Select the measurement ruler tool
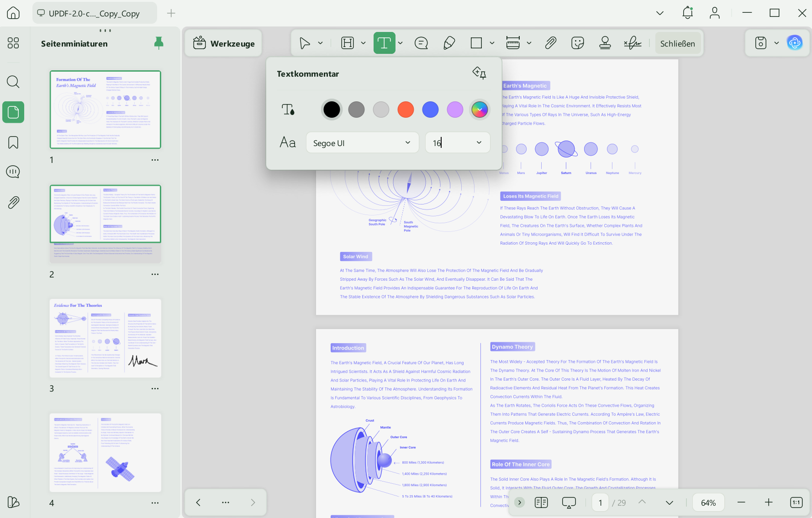The image size is (812, 518). click(x=513, y=43)
